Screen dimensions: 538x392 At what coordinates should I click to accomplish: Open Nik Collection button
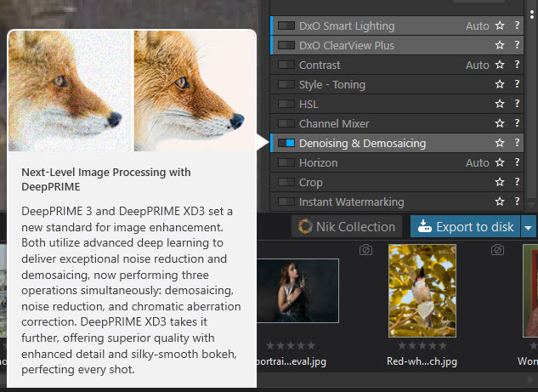347,227
